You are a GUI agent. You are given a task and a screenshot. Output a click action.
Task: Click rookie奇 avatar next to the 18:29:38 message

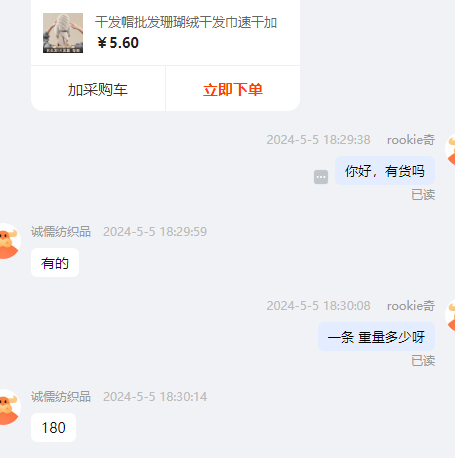[x=450, y=149]
